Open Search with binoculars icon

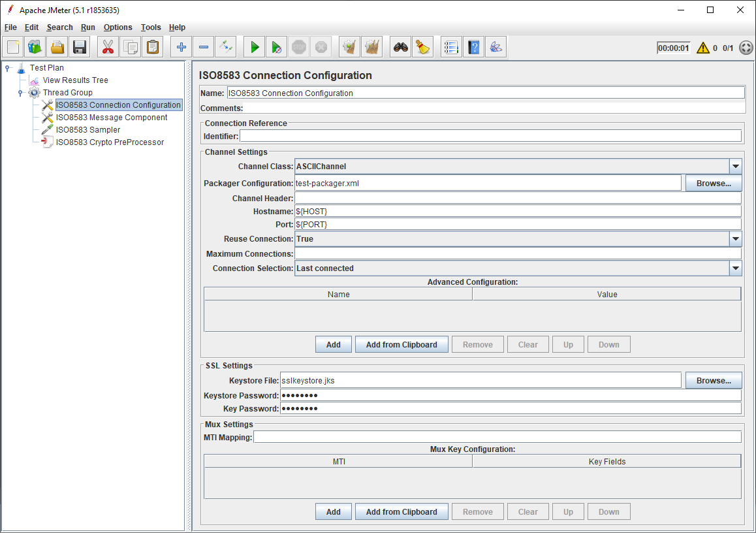click(x=401, y=47)
